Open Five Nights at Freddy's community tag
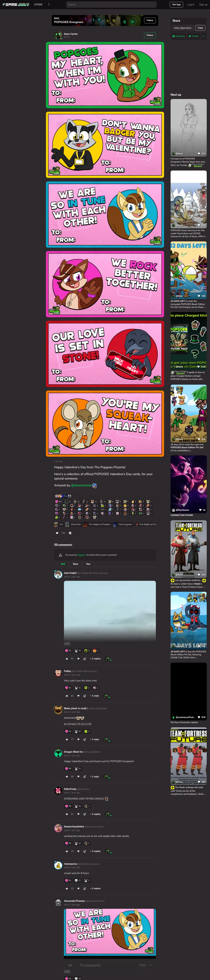Image resolution: width=210 pixels, height=980 pixels. point(97,524)
